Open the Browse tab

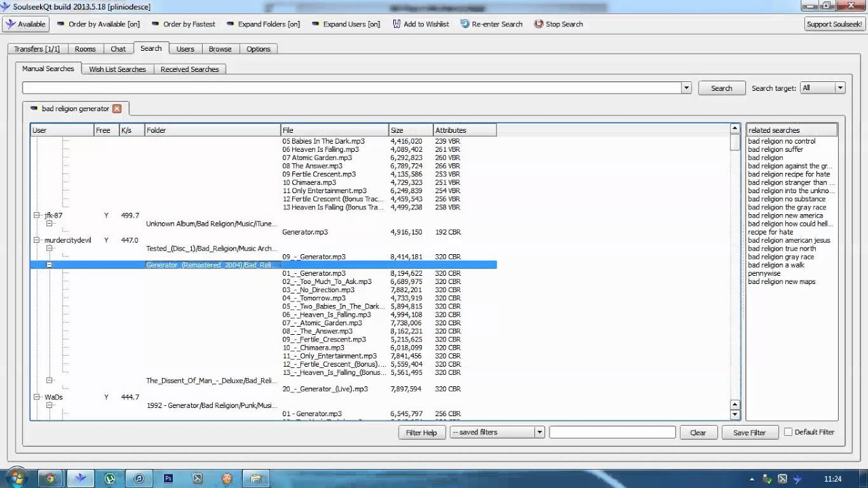click(x=220, y=49)
